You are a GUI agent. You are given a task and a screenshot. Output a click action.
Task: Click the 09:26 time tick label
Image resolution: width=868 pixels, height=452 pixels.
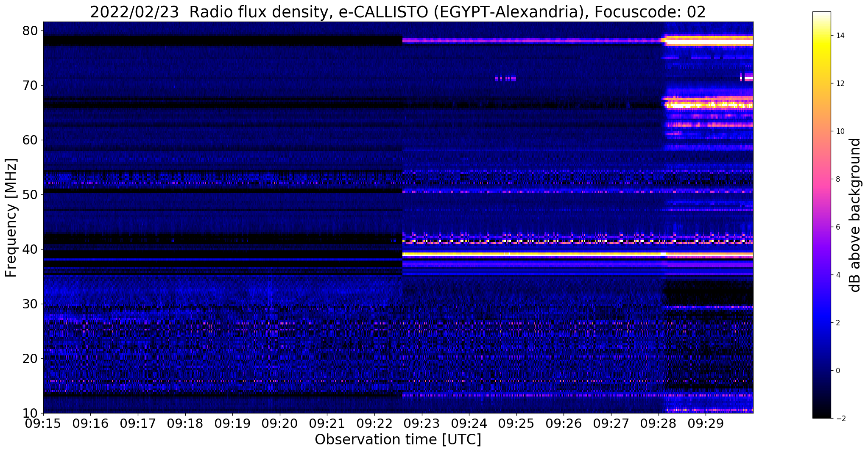(564, 423)
